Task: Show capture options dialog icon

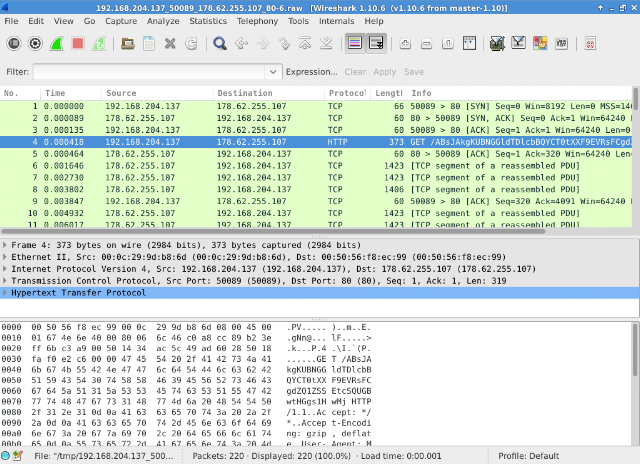Action: point(35,43)
